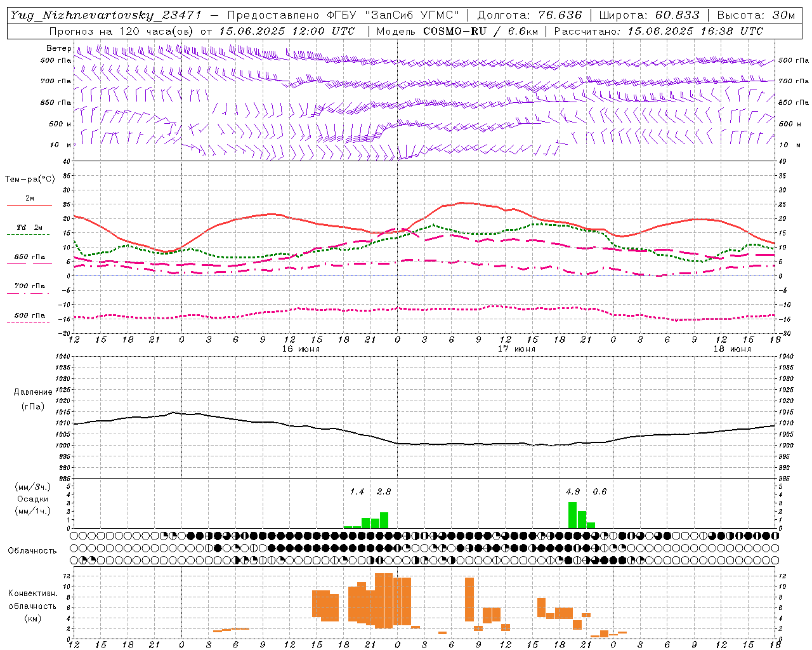Click the precipitation total 1.4

[x=357, y=491]
